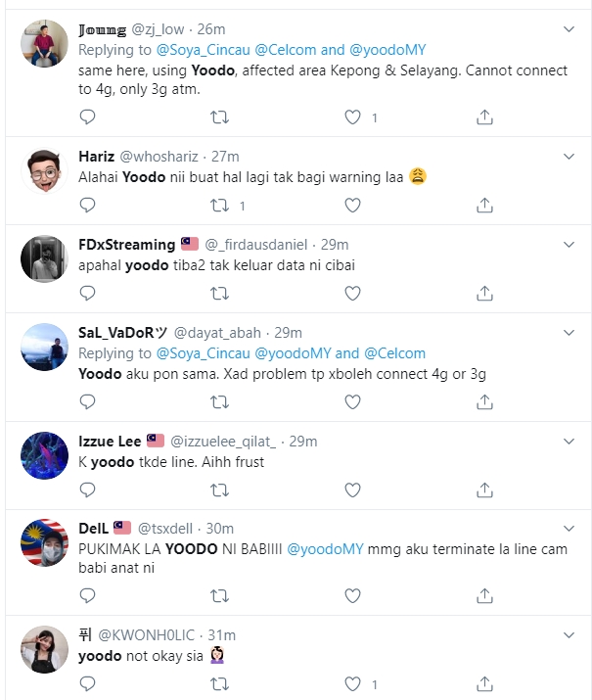
Task: Open the @yoodoMY mention in DelL's tweet
Action: pos(325,548)
